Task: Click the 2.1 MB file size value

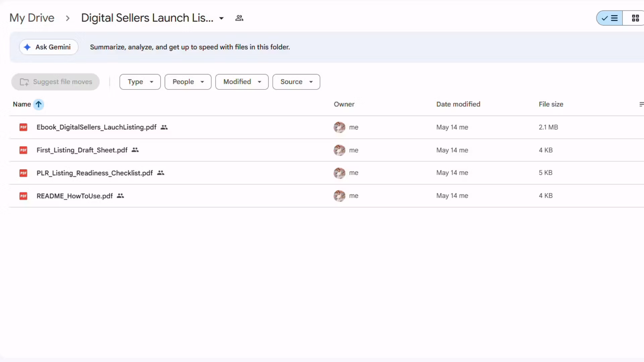Action: (x=548, y=127)
